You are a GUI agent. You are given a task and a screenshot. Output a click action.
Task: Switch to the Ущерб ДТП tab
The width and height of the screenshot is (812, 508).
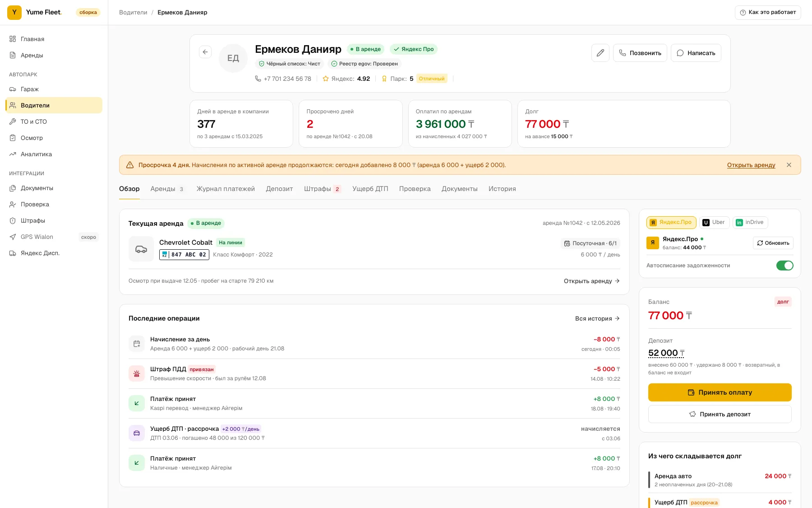370,189
